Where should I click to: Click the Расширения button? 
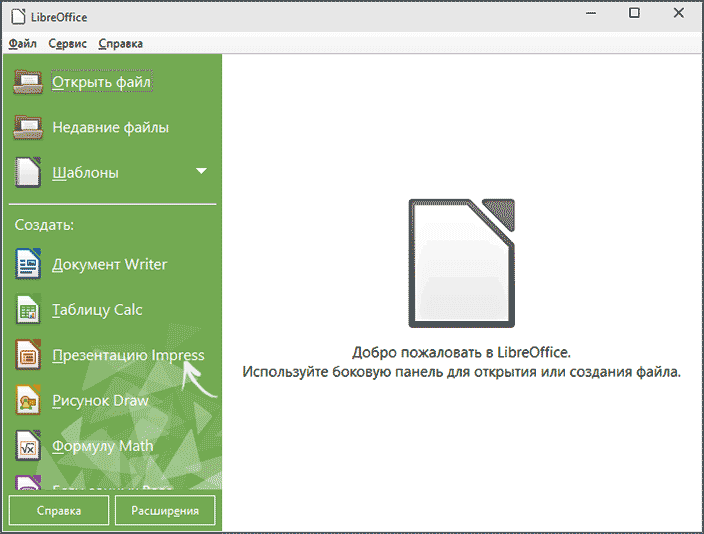pos(165,510)
